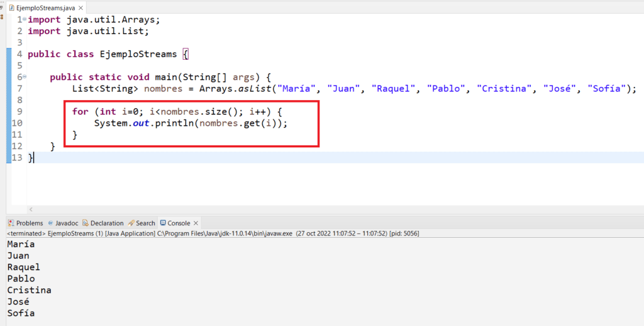The image size is (644, 326).
Task: Collapse the main method fold at line 6
Action: pyautogui.click(x=25, y=76)
